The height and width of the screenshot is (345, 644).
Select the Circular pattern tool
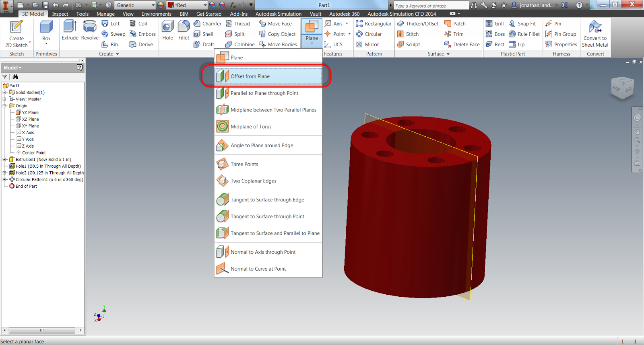(369, 34)
